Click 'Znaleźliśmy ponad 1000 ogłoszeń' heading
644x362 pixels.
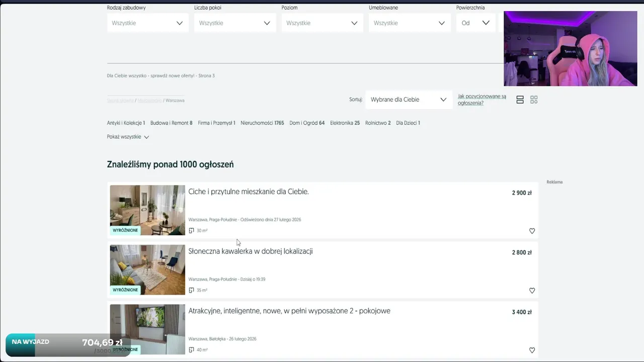pyautogui.click(x=170, y=164)
